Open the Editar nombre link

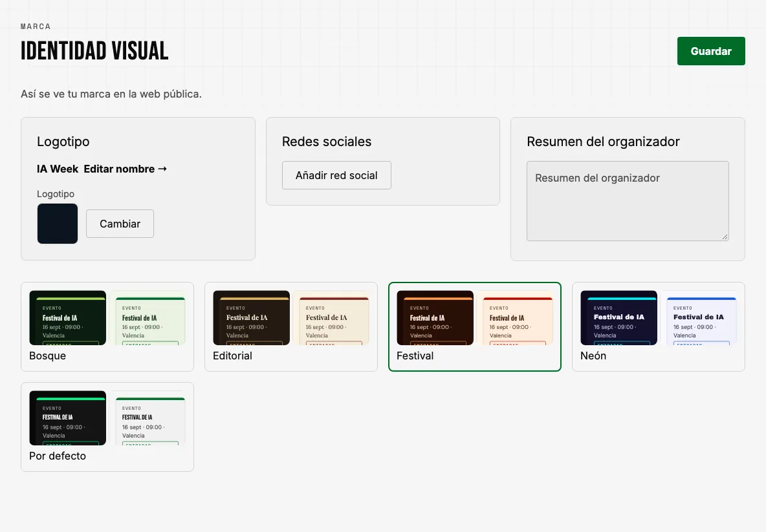(126, 169)
